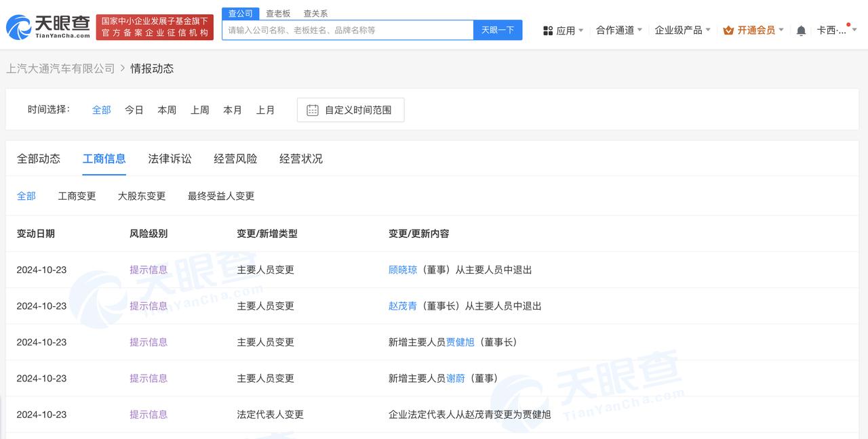
Task: Open the 顾晓琼 person link
Action: pyautogui.click(x=403, y=270)
